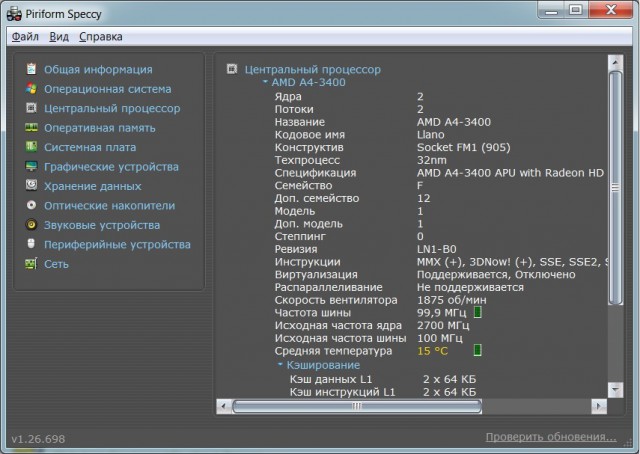Click the Кэш инструкций L1 row label

tap(342, 392)
